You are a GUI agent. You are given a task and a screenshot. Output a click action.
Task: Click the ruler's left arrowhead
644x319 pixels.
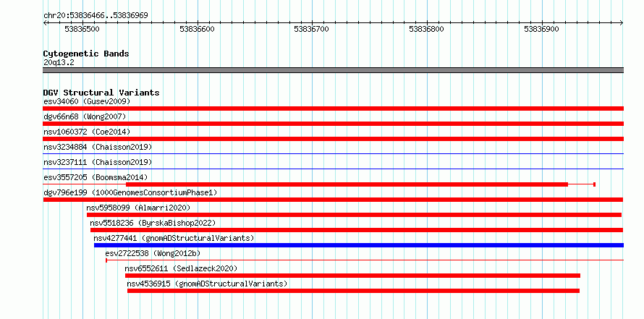click(46, 23)
